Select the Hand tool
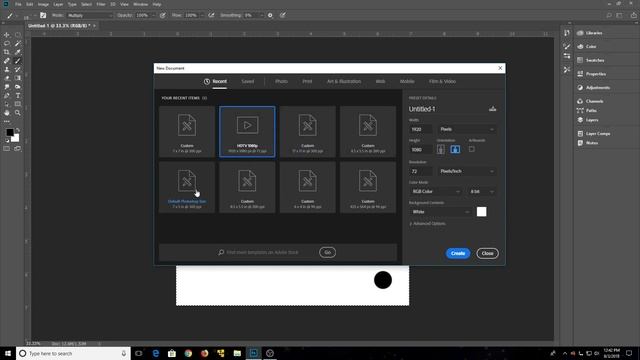The image size is (640, 360). [7, 113]
